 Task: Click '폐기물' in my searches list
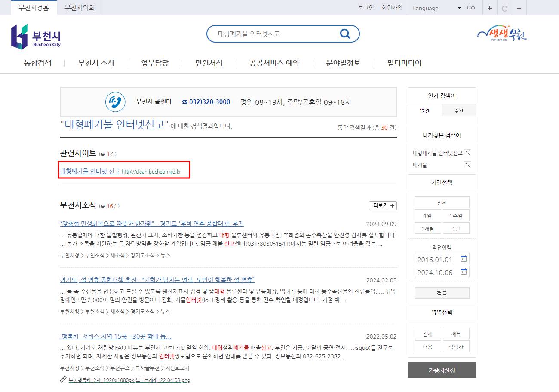point(420,165)
